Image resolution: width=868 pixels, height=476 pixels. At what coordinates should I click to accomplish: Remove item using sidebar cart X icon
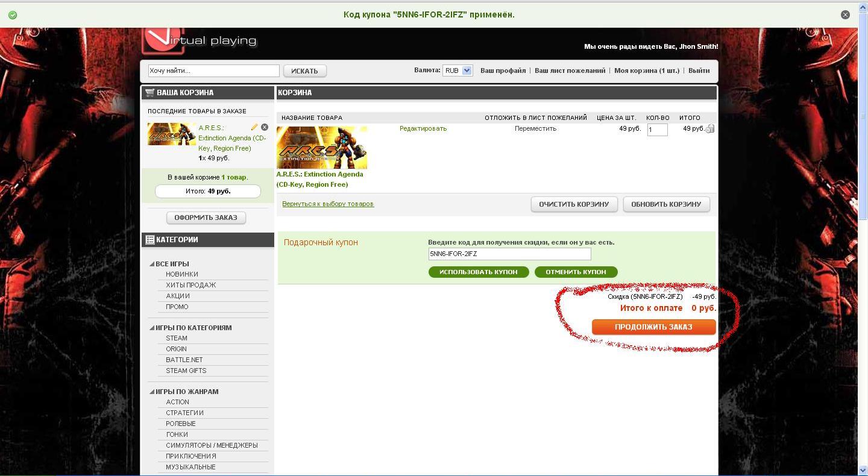point(265,127)
